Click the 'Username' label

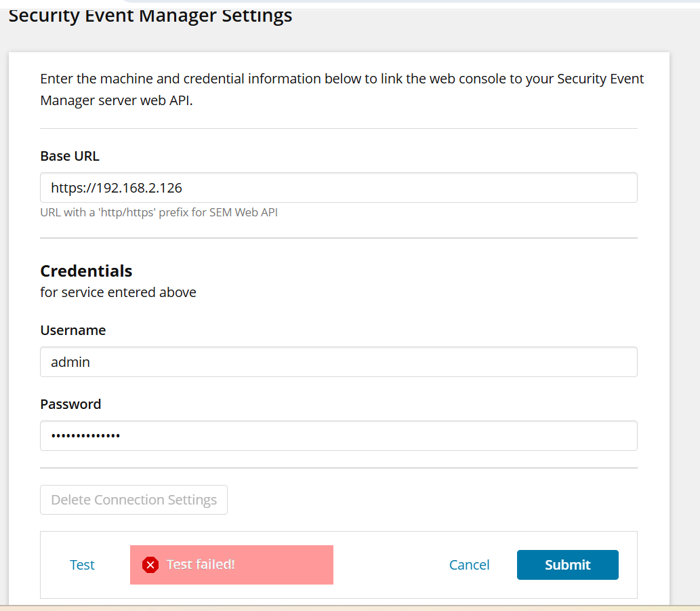[x=73, y=330]
